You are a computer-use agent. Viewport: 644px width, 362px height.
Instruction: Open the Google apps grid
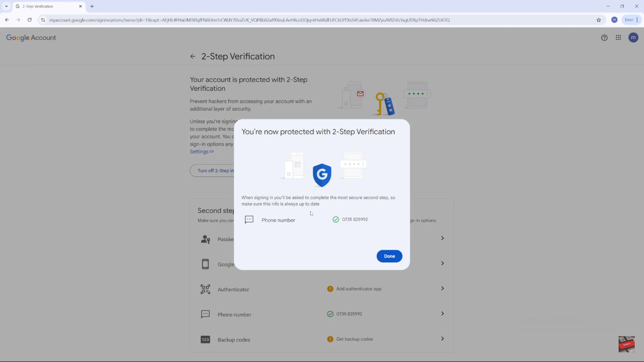coord(618,37)
